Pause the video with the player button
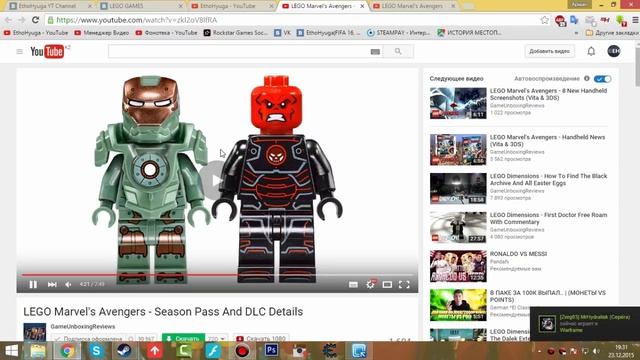The width and height of the screenshot is (640, 360). (33, 284)
